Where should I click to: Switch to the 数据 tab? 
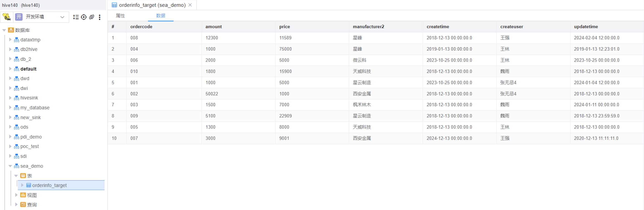click(161, 16)
